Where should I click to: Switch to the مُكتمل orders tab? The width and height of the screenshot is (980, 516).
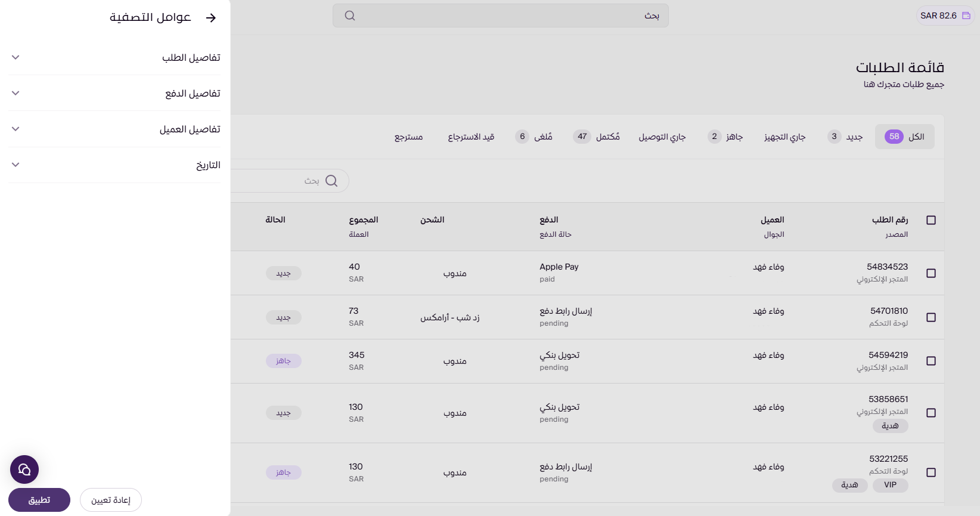tap(597, 137)
